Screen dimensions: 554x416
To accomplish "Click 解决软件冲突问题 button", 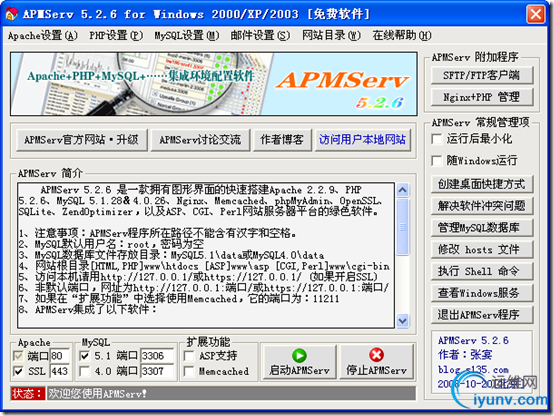I will (482, 206).
